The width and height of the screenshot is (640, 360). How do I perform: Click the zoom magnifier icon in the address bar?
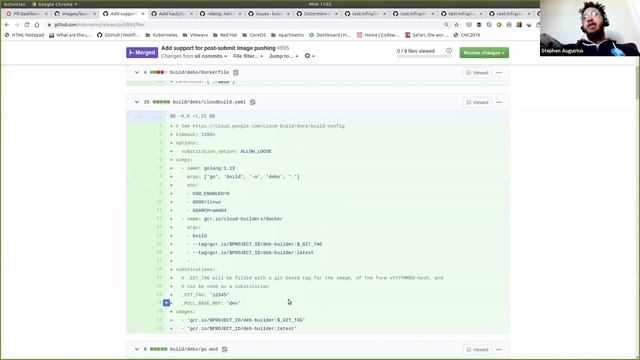tap(447, 25)
